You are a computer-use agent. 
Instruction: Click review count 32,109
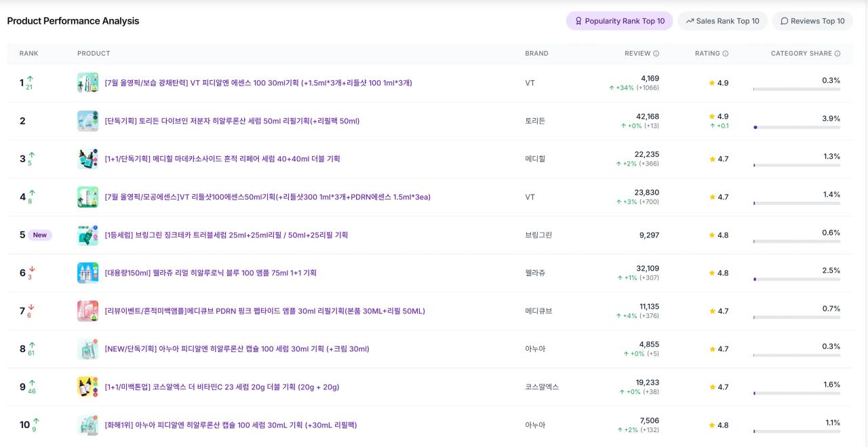pos(648,269)
